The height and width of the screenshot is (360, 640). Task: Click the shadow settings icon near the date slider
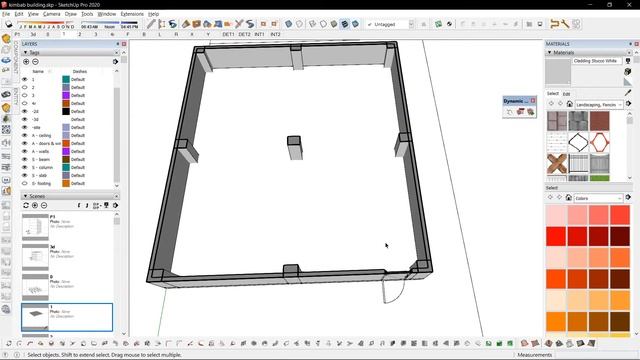(x=9, y=24)
